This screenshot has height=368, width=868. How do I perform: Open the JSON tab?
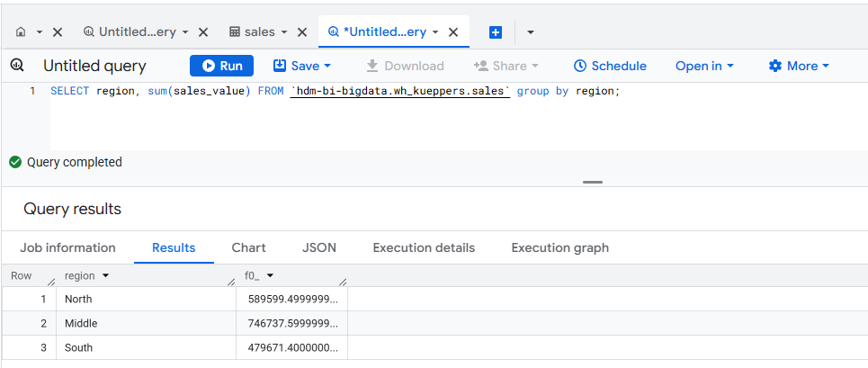[319, 248]
